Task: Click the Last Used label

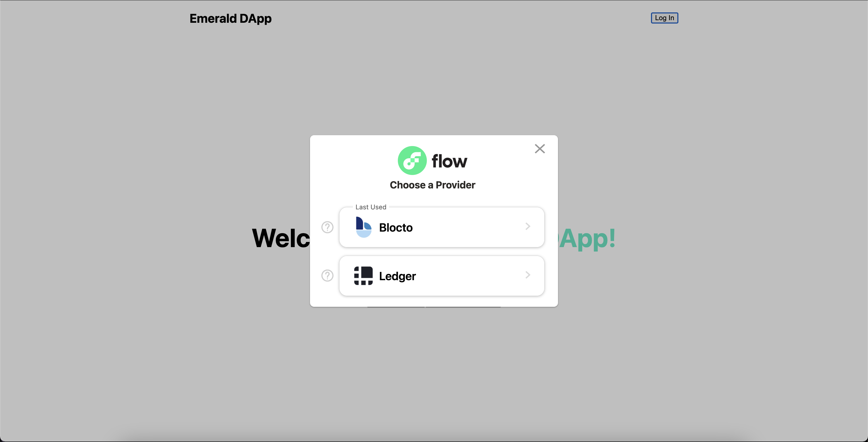Action: click(x=371, y=207)
